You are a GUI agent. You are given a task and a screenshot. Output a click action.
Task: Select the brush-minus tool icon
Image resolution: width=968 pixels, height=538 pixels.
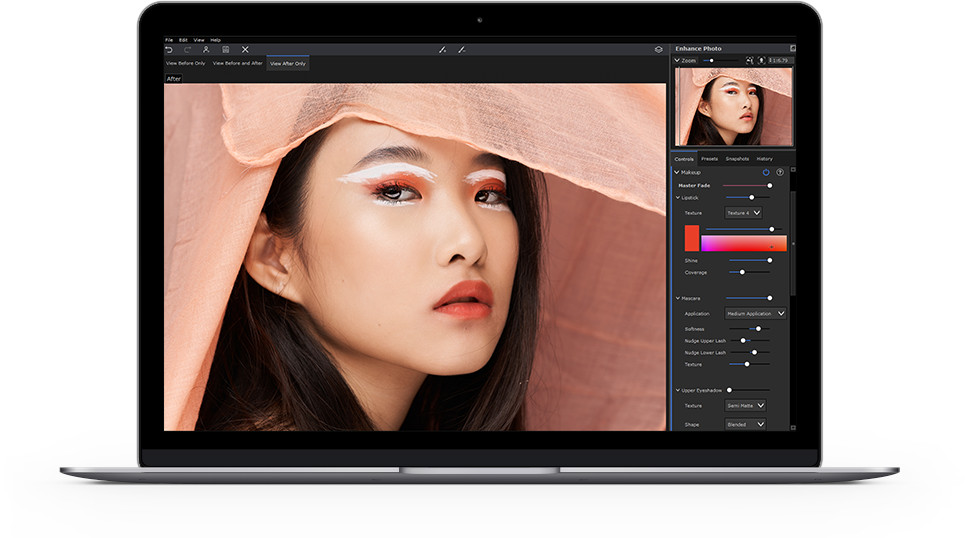pyautogui.click(x=462, y=49)
